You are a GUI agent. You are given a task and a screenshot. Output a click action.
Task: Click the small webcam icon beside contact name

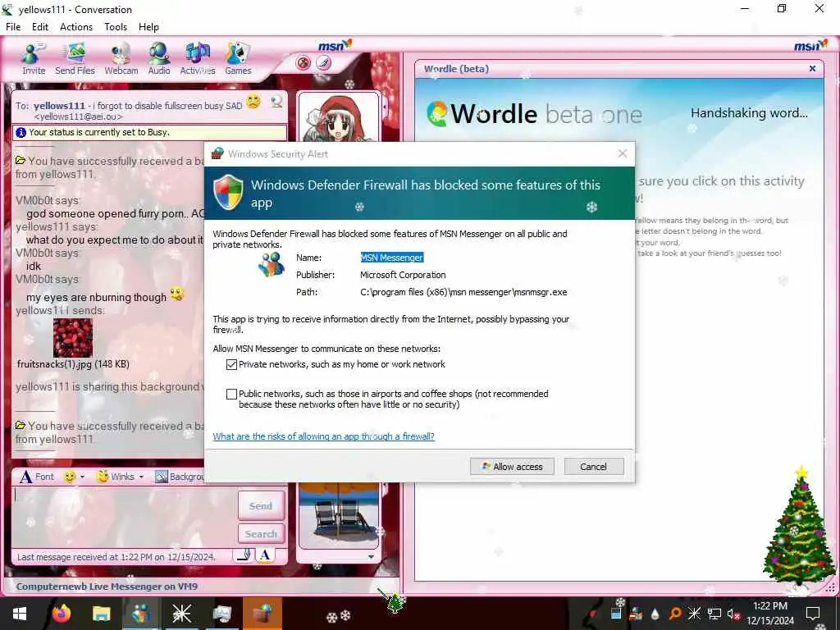click(276, 101)
